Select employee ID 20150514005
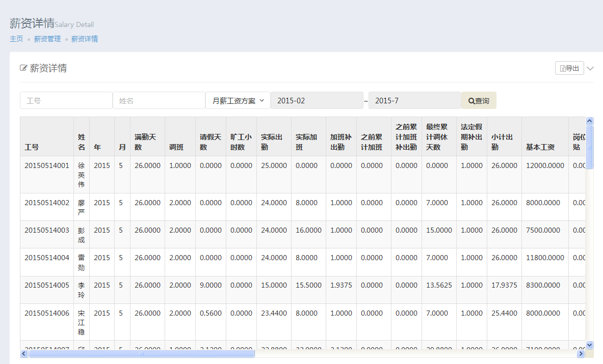Image resolution: width=603 pixels, height=364 pixels. [47, 285]
